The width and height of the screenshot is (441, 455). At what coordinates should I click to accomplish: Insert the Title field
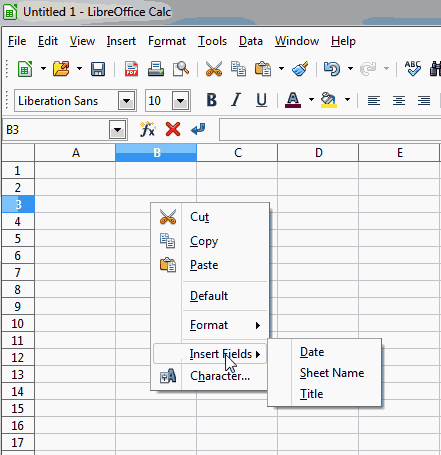pos(324,394)
